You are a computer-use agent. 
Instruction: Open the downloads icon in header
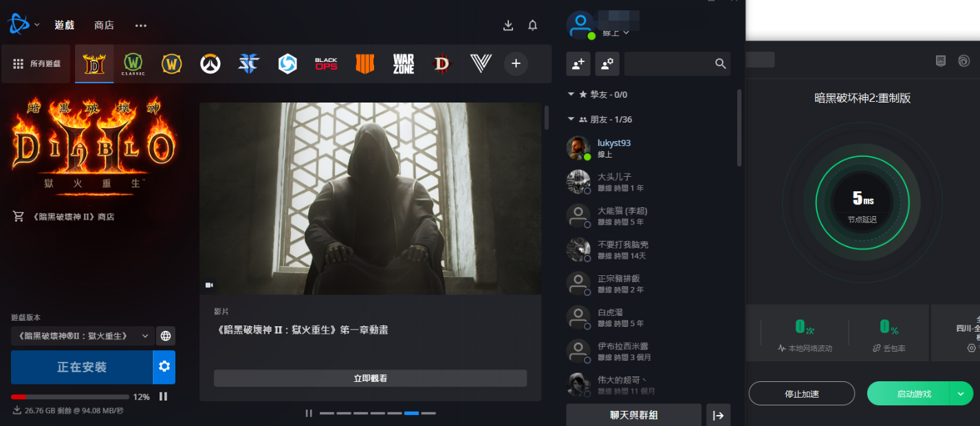(x=508, y=25)
